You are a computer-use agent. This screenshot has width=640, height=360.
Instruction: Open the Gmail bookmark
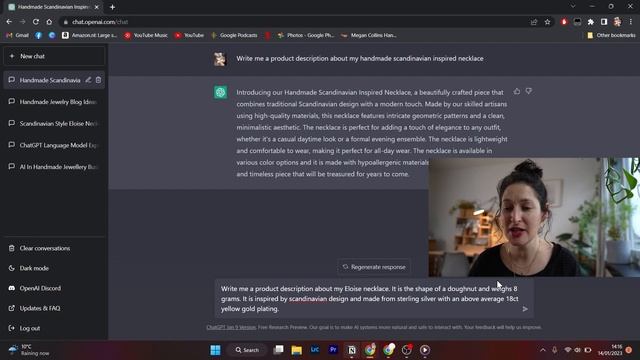(18, 36)
